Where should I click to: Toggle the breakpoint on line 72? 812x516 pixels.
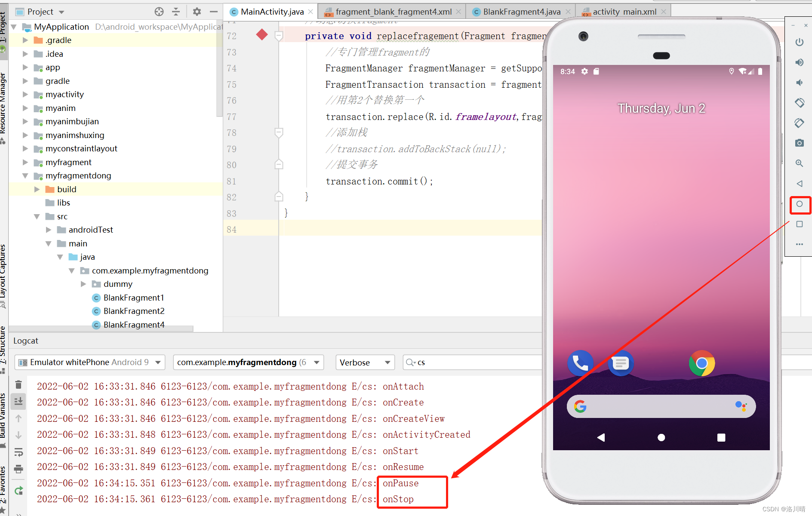261,35
